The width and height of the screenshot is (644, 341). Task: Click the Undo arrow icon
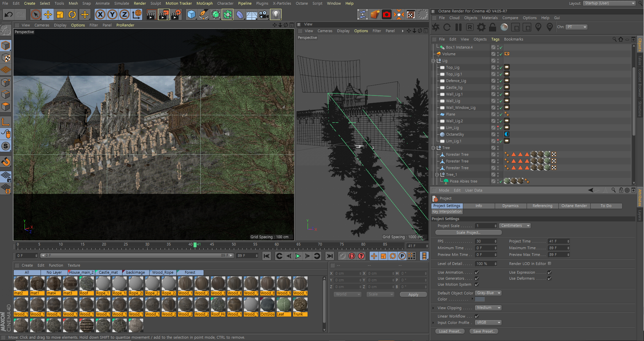pos(9,14)
